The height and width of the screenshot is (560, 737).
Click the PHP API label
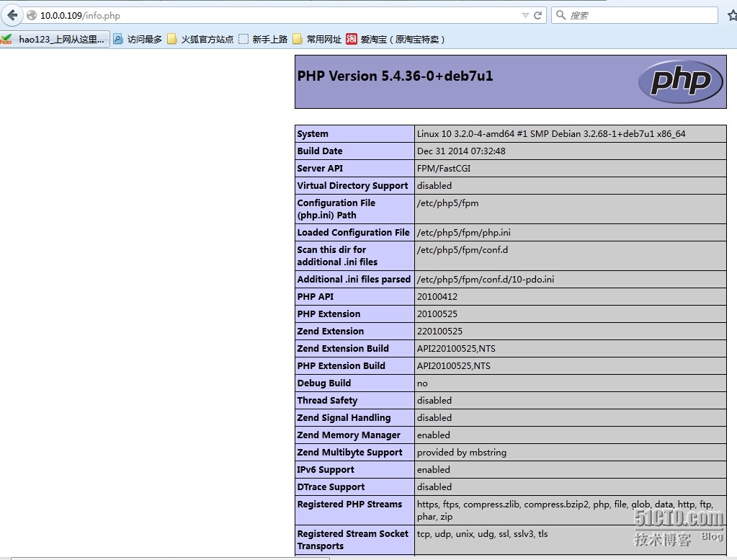point(316,297)
